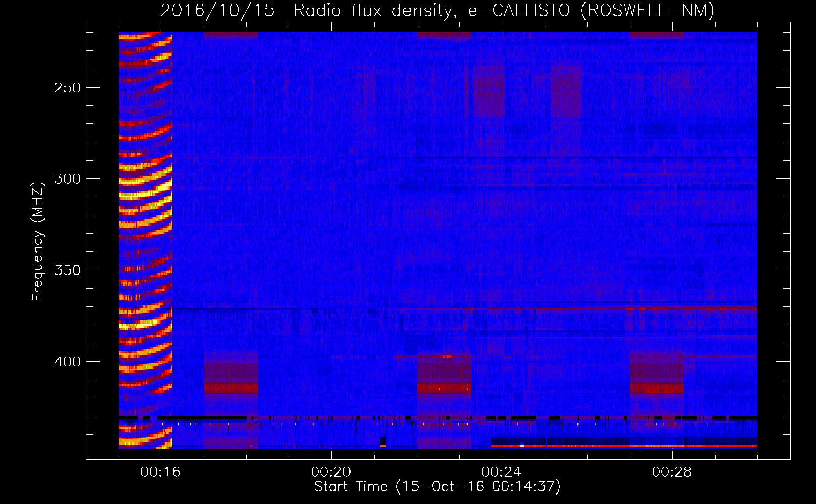
Task: Click the 'Frequency (MHZ)' y-axis label
Action: click(x=38, y=241)
